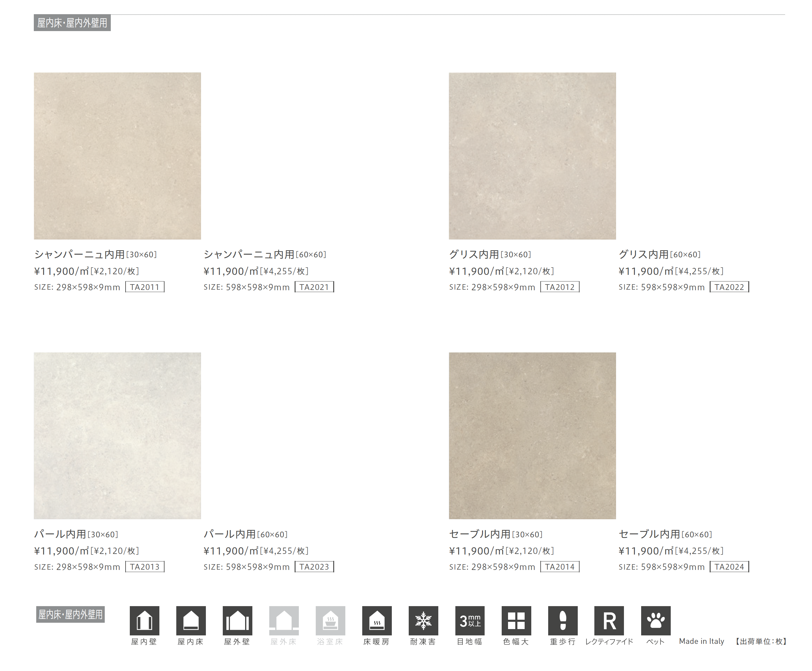Click the 屋外壁 outdoor wall icon
812x671 pixels.
(237, 620)
